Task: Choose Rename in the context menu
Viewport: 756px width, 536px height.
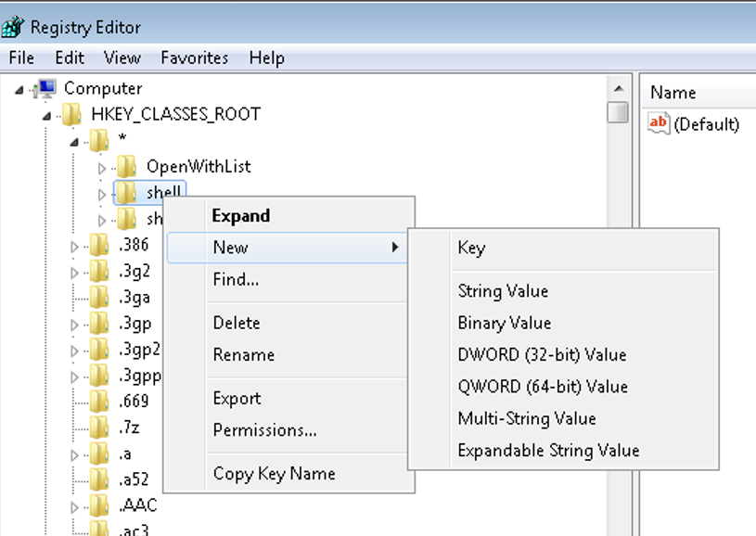Action: [289, 355]
